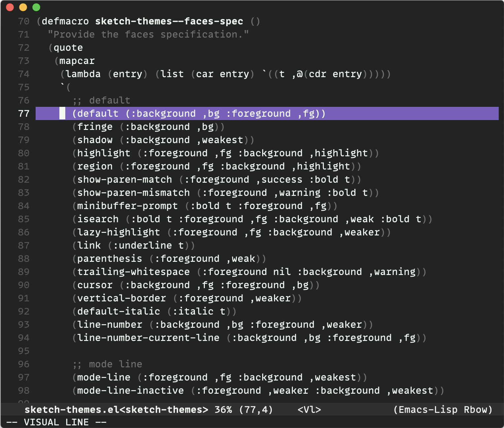Place cursor on minibuffer-prompt
Image resolution: width=504 pixels, height=428 pixels.
click(128, 206)
